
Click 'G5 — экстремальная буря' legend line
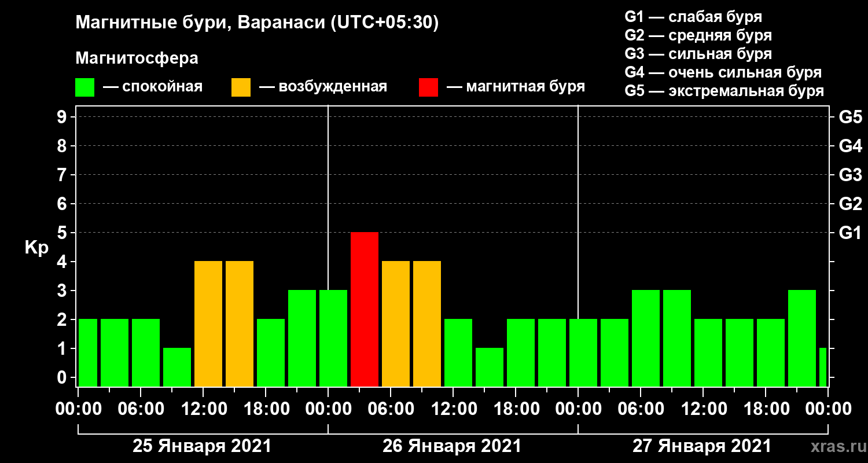point(724,91)
